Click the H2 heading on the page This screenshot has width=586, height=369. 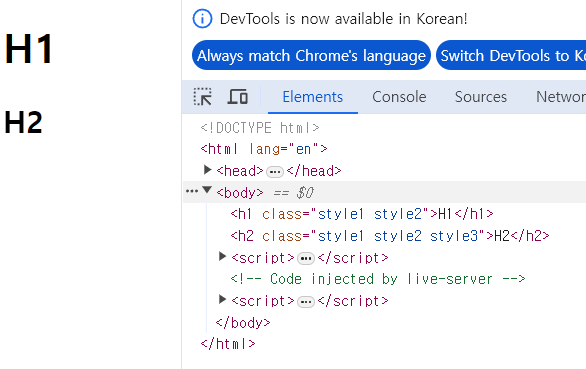click(23, 122)
